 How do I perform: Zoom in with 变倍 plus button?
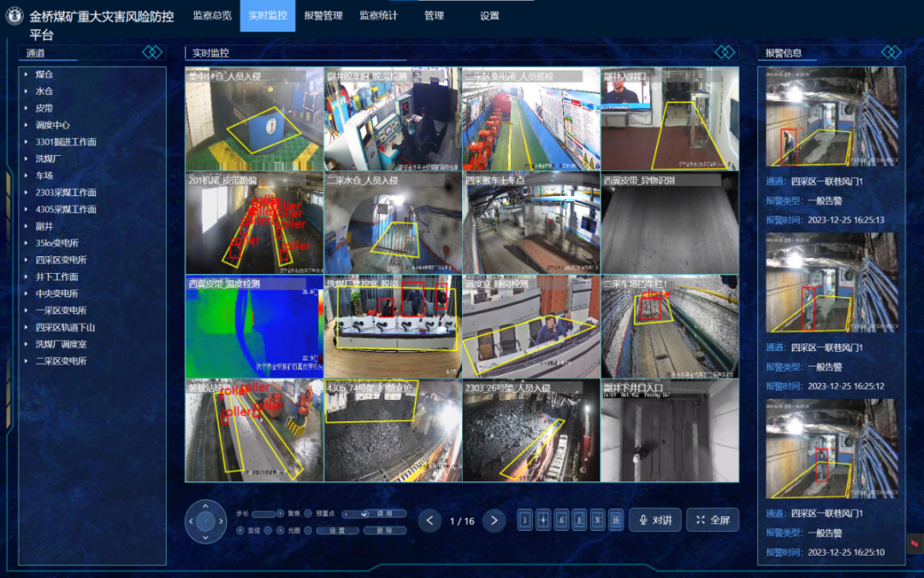240,530
